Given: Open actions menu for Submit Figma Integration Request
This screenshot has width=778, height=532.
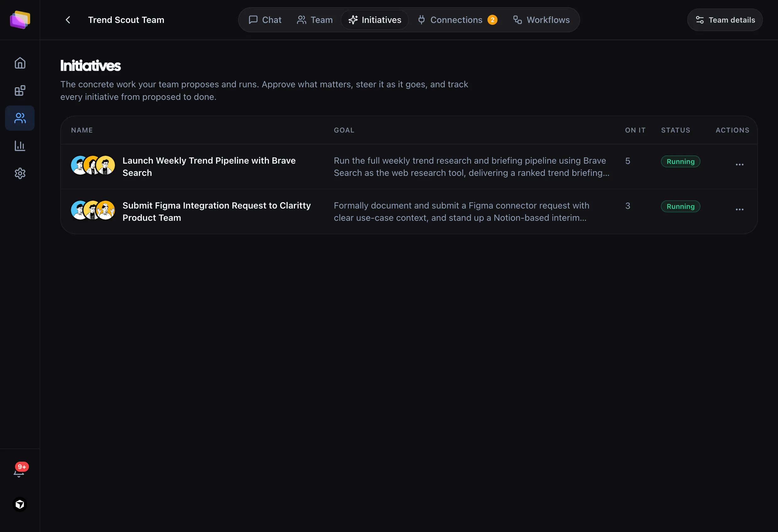Looking at the screenshot, I should click(739, 209).
